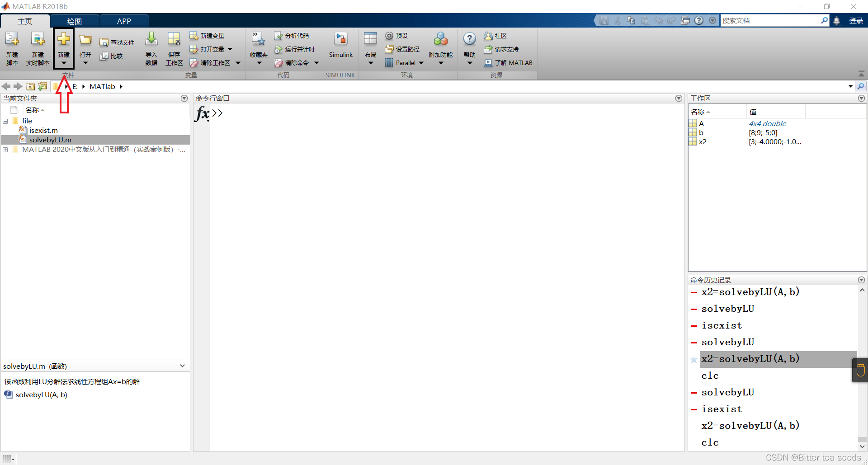Click Learn MATLAB (了解 MATLAB)
The width and height of the screenshot is (868, 465).
tap(508, 63)
